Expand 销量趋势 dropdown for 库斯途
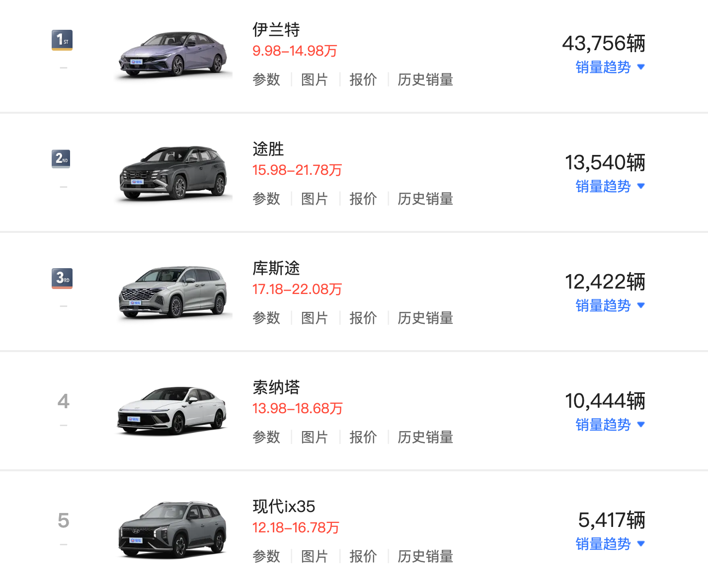 [x=610, y=305]
